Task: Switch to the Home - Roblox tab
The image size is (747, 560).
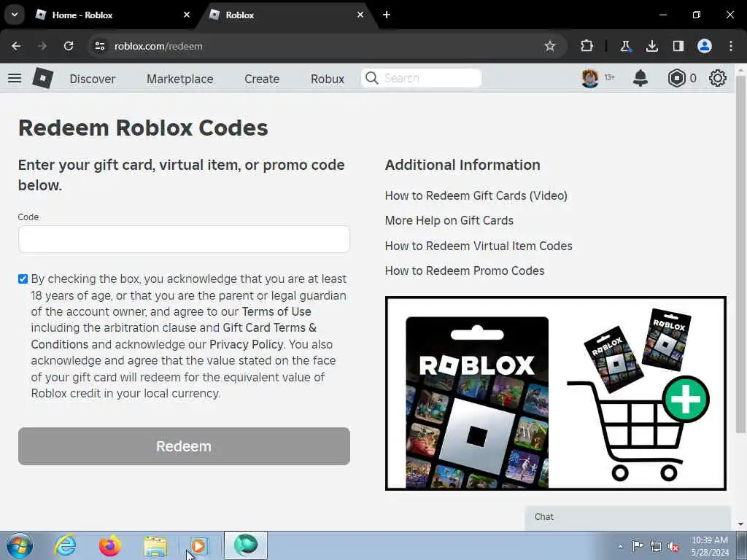Action: tap(112, 15)
